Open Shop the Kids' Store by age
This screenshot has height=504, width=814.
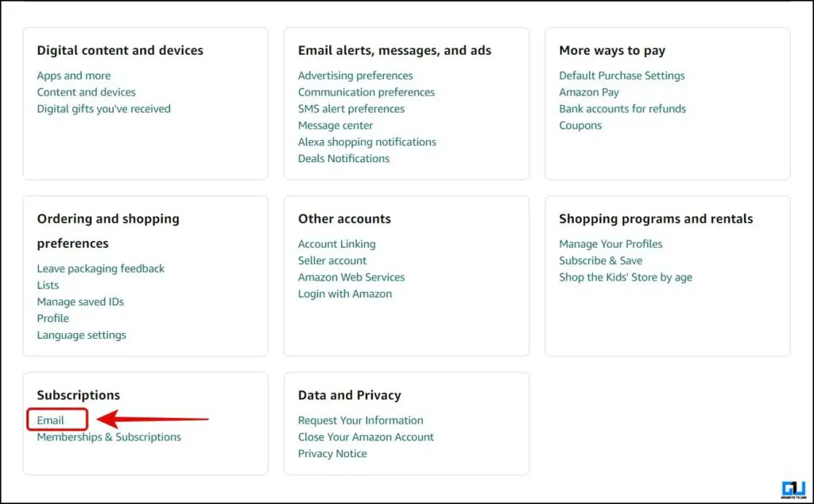626,277
